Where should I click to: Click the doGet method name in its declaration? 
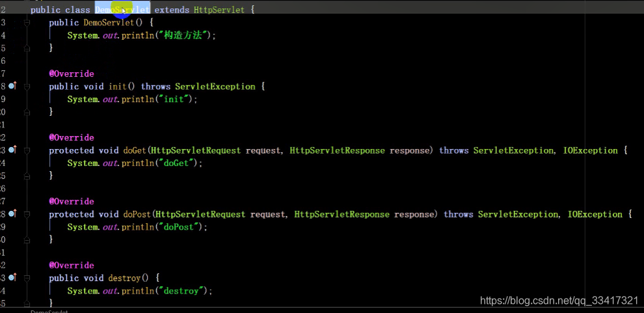135,150
